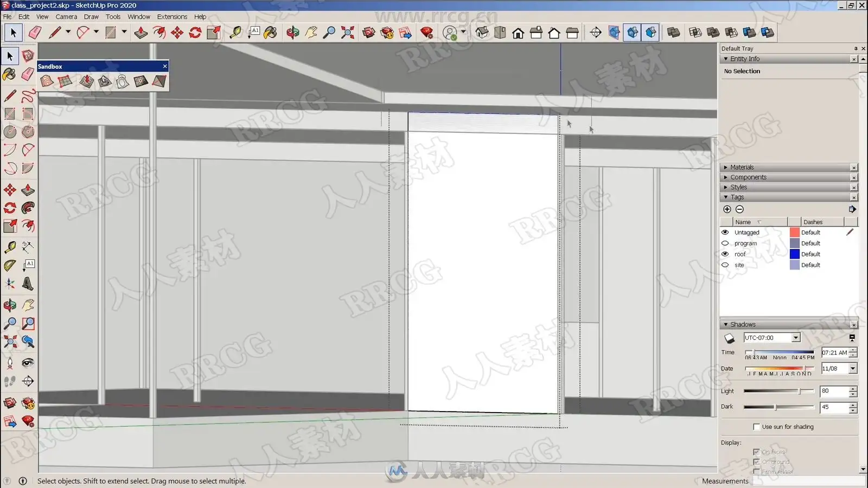Toggle Section Planes display icon
The height and width of the screenshot is (488, 868).
tap(614, 33)
